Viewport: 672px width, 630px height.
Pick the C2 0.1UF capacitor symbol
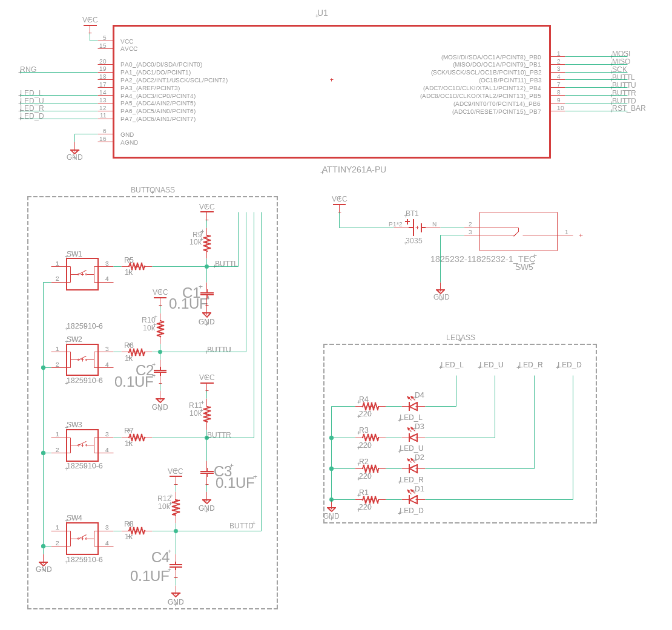(x=160, y=372)
